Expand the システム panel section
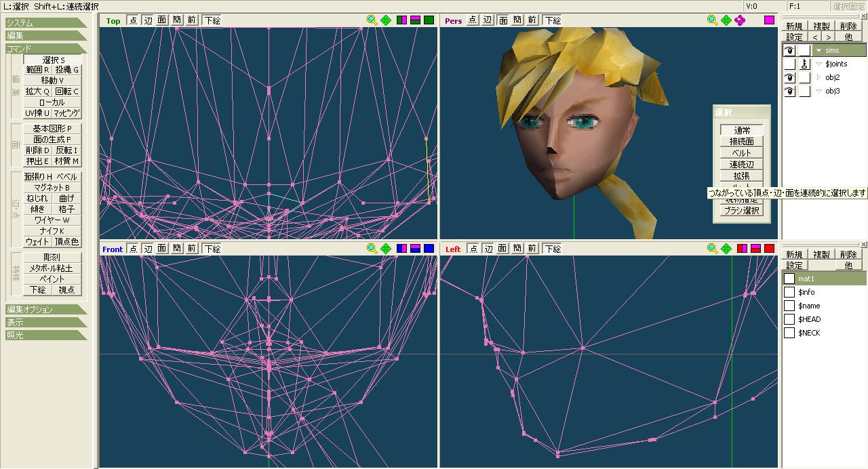This screenshot has height=469, width=868. point(46,23)
